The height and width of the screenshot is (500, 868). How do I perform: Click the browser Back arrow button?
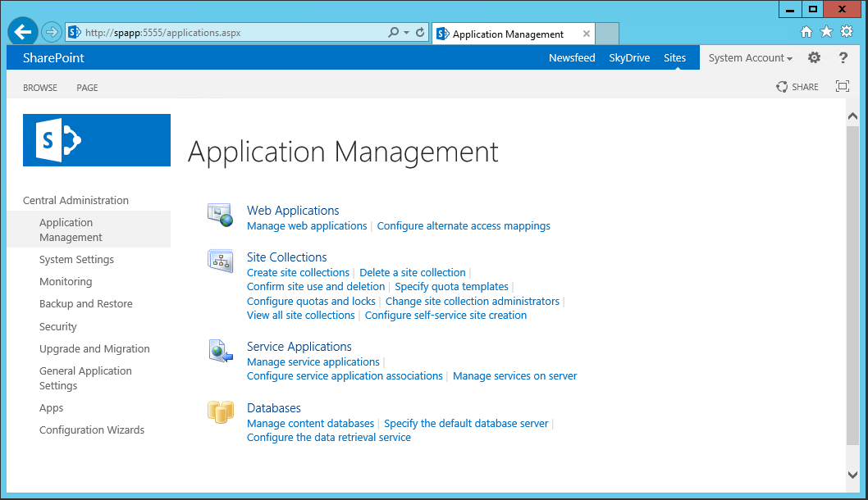(x=23, y=32)
